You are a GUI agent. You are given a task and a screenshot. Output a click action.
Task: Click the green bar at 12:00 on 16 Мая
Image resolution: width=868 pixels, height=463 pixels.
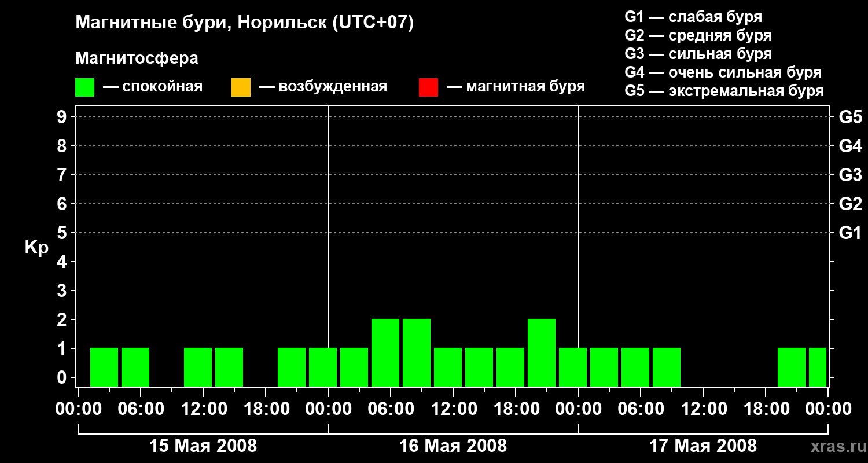click(448, 367)
